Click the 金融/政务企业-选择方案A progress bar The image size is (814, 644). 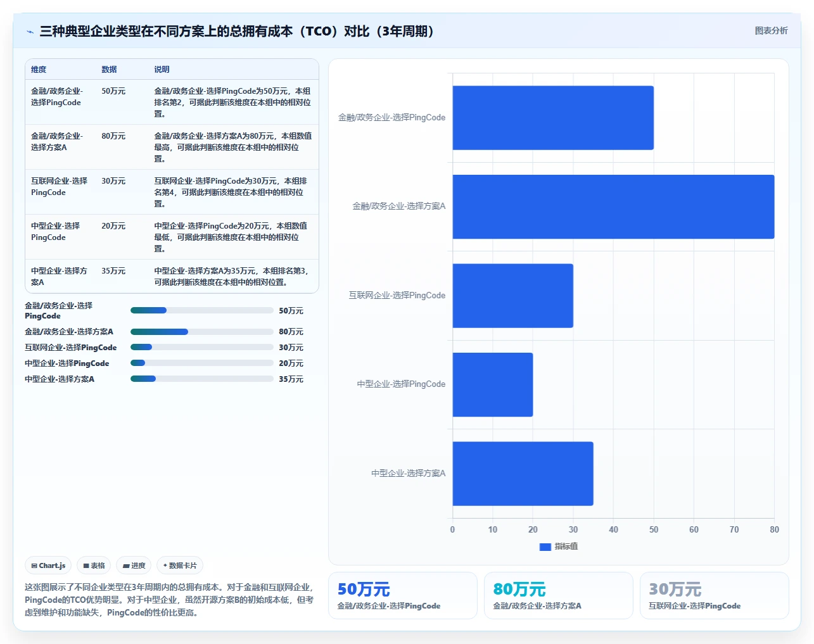[201, 332]
